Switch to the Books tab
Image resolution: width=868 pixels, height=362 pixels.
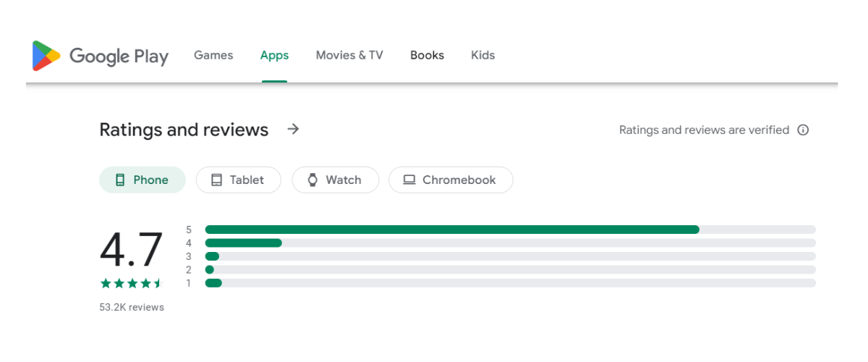tap(427, 55)
